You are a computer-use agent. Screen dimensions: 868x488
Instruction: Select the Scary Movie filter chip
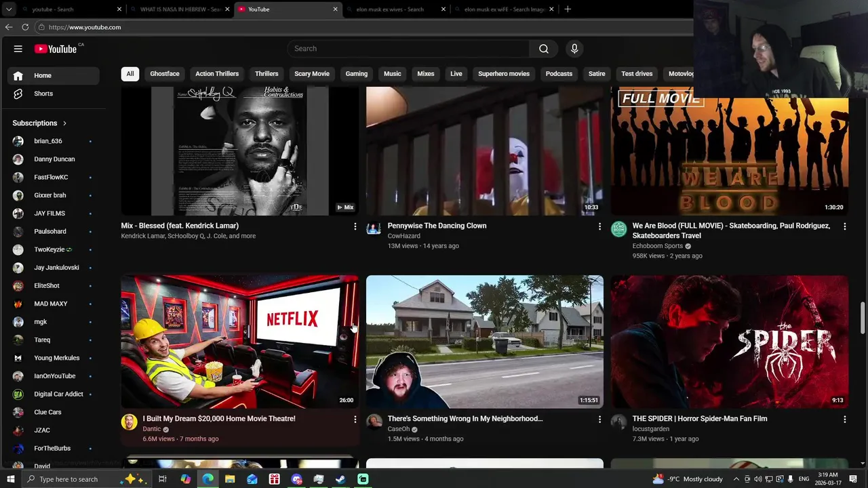[312, 74]
